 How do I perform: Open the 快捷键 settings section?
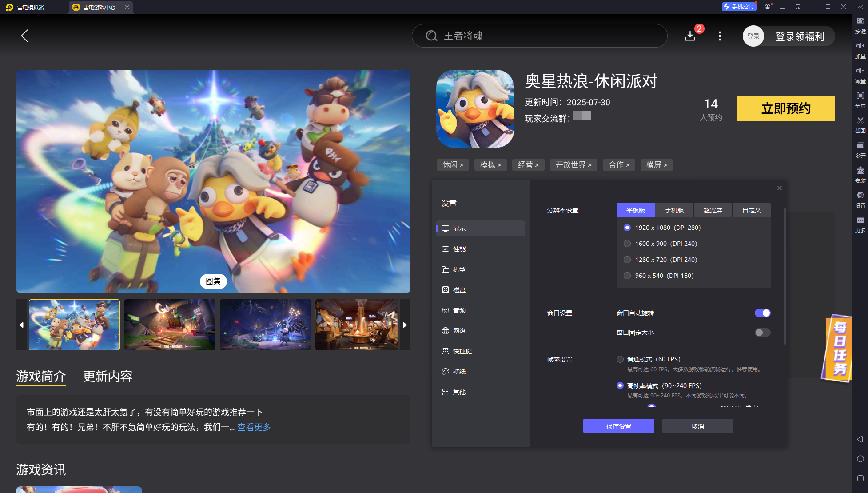481,351
